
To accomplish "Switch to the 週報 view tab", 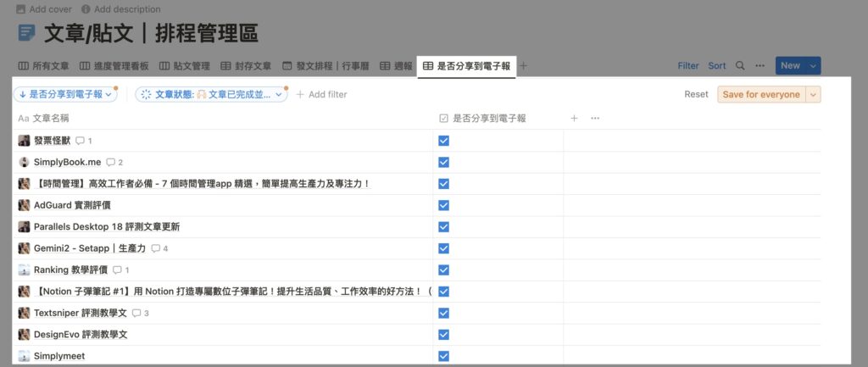I will click(x=396, y=66).
